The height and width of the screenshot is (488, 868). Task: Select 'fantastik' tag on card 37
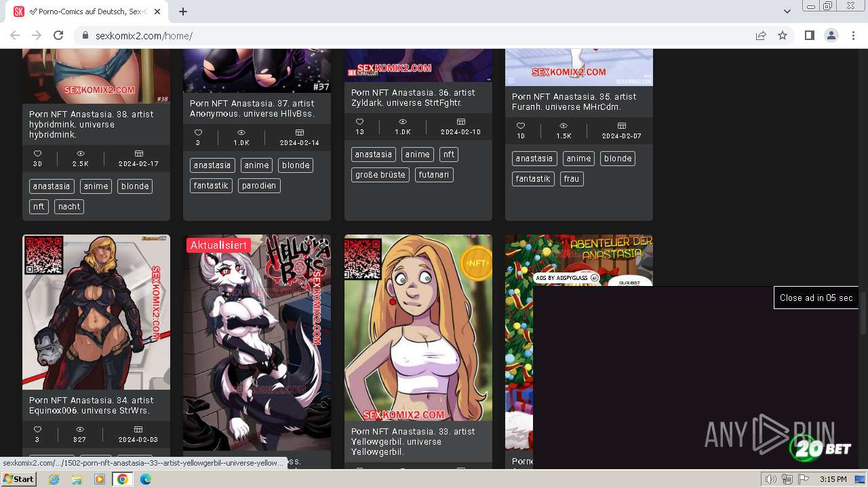point(211,186)
